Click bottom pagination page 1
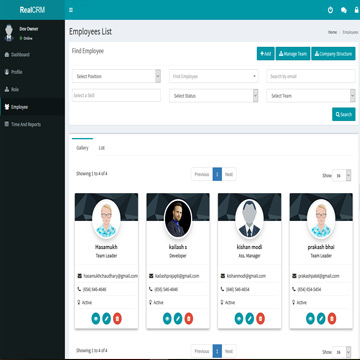The width and height of the screenshot is (360, 360). tap(217, 351)
